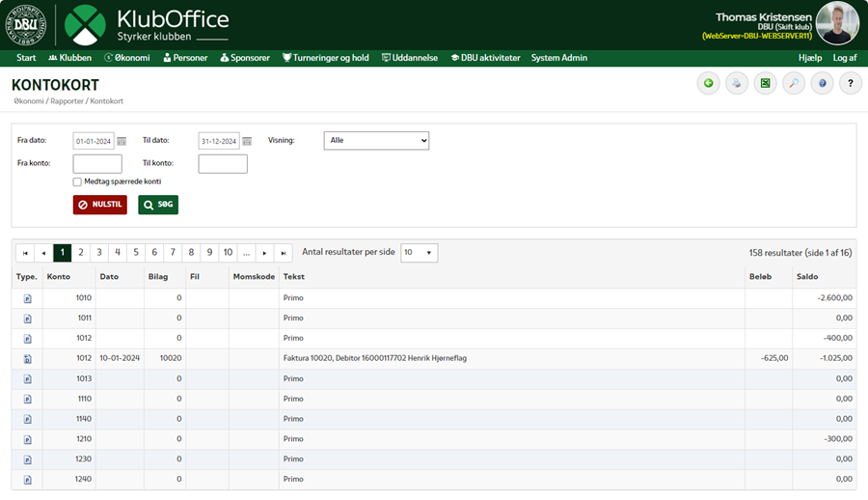
Task: Go to results page 2
Action: pos(81,253)
